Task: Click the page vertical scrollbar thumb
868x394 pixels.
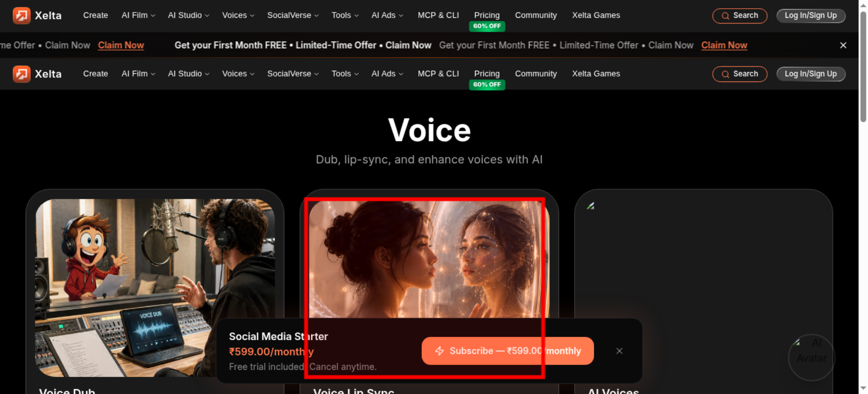Action: [x=863, y=66]
